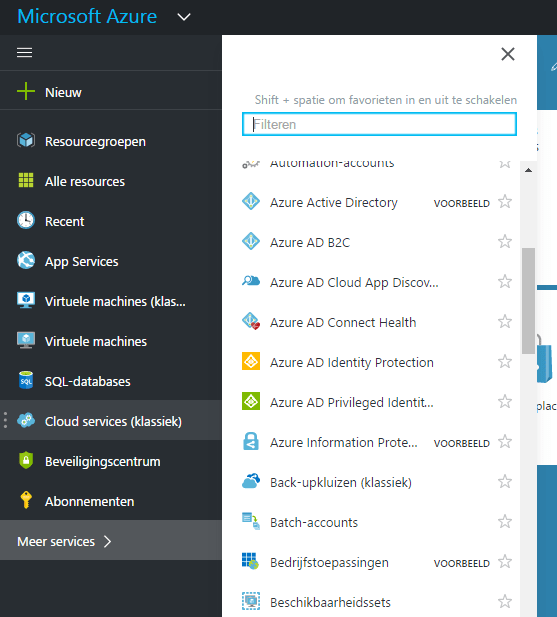
Task: Click the scrollbar up arrow
Action: coord(528,170)
